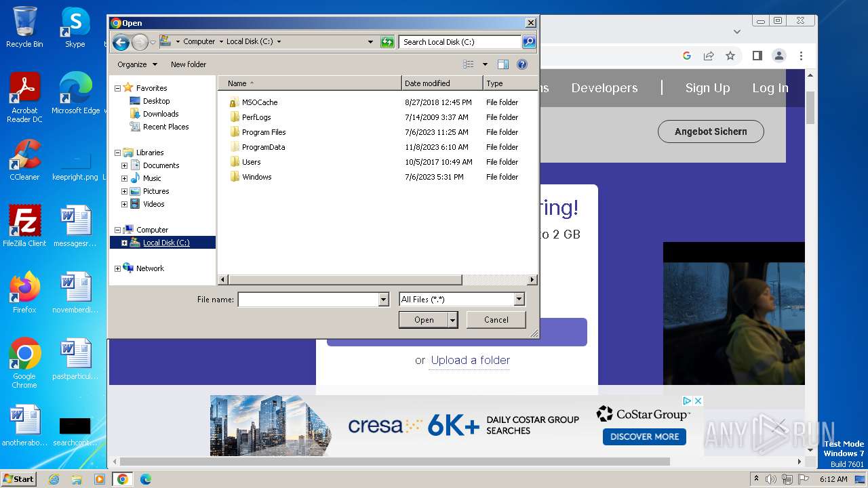Image resolution: width=868 pixels, height=488 pixels.
Task: Open Chrome profile avatar icon
Action: coord(779,56)
